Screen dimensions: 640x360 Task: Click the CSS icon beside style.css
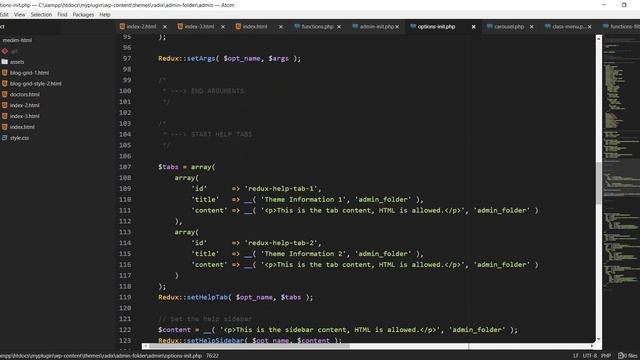coord(4,138)
